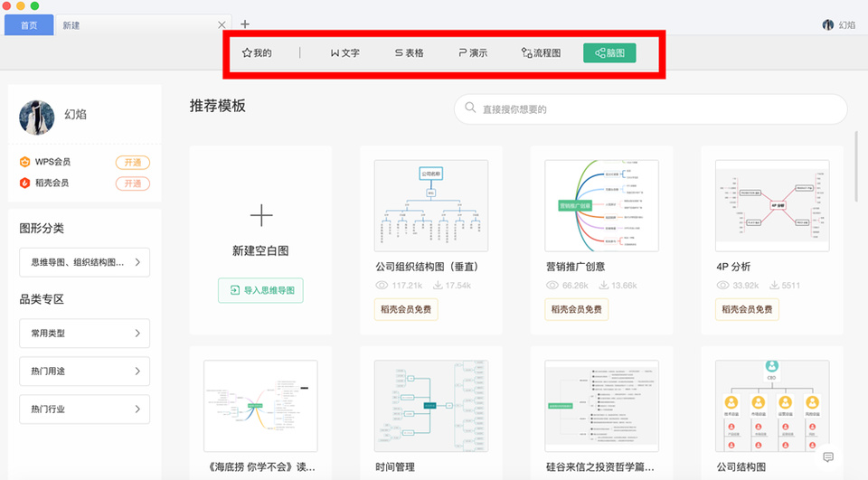Click the vertical scrollbar on the right
This screenshot has width=868, height=480.
(856, 166)
